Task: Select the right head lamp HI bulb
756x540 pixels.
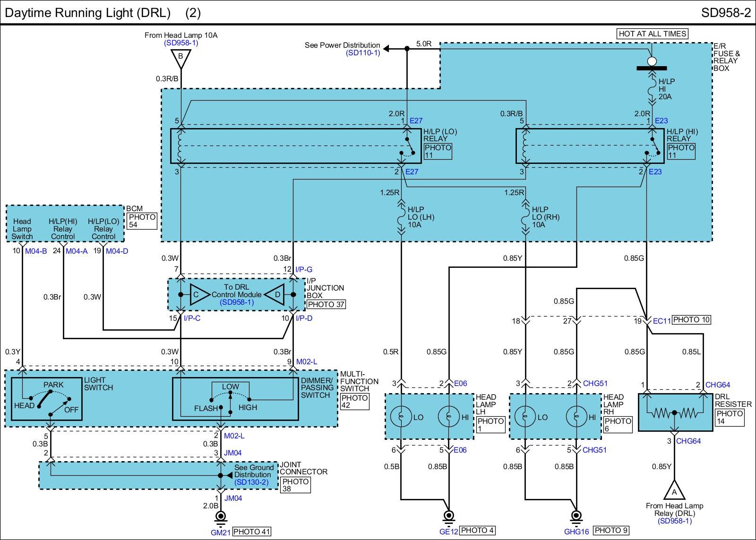Action: [576, 417]
